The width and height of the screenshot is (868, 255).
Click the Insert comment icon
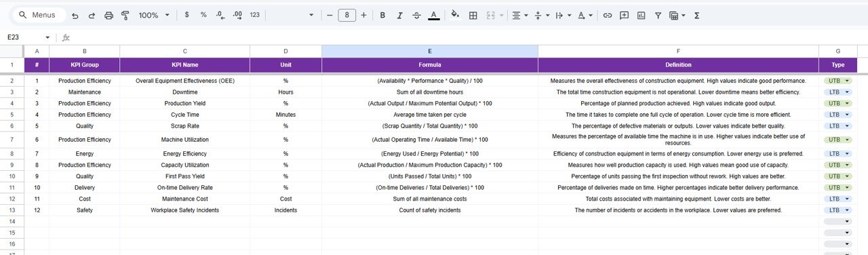tap(624, 15)
